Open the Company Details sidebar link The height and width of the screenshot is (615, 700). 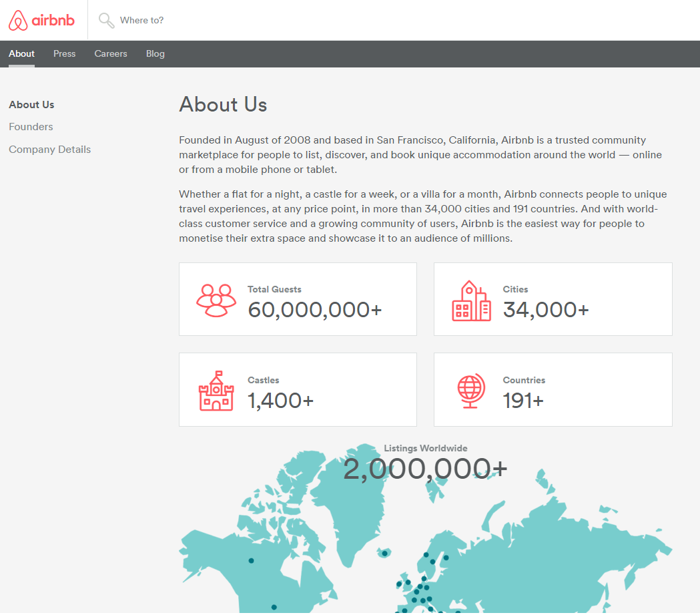click(x=49, y=150)
